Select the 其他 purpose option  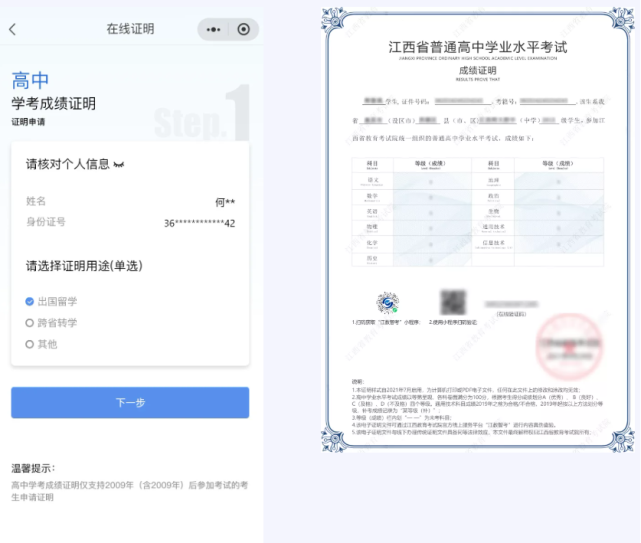point(41,344)
